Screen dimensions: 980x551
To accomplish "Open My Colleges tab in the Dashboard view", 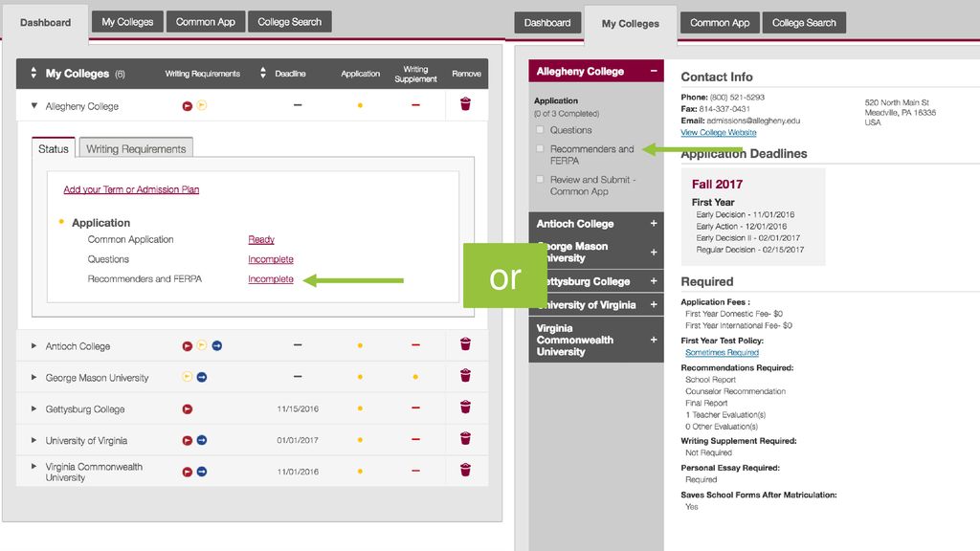I will pyautogui.click(x=127, y=22).
